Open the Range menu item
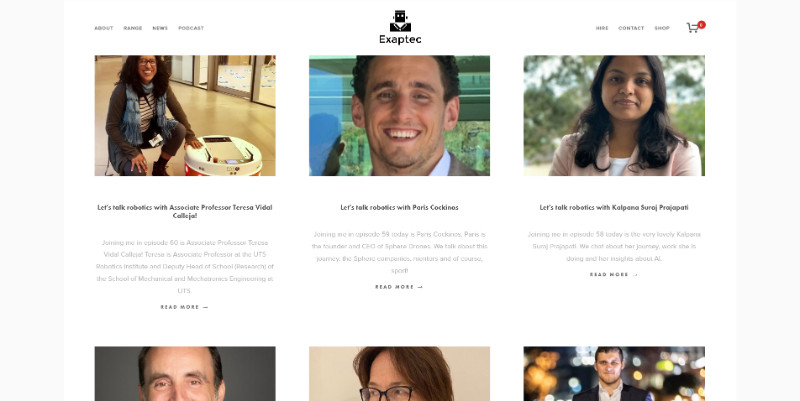 click(x=133, y=28)
